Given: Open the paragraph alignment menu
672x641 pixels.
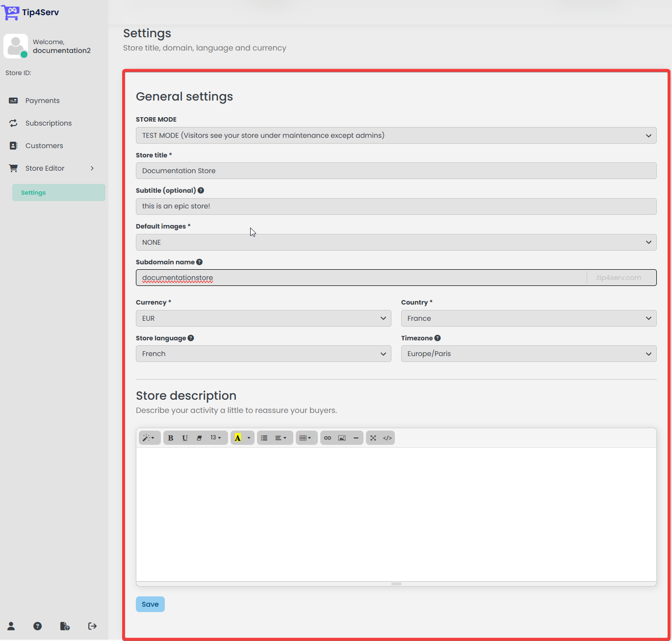Looking at the screenshot, I should [282, 438].
